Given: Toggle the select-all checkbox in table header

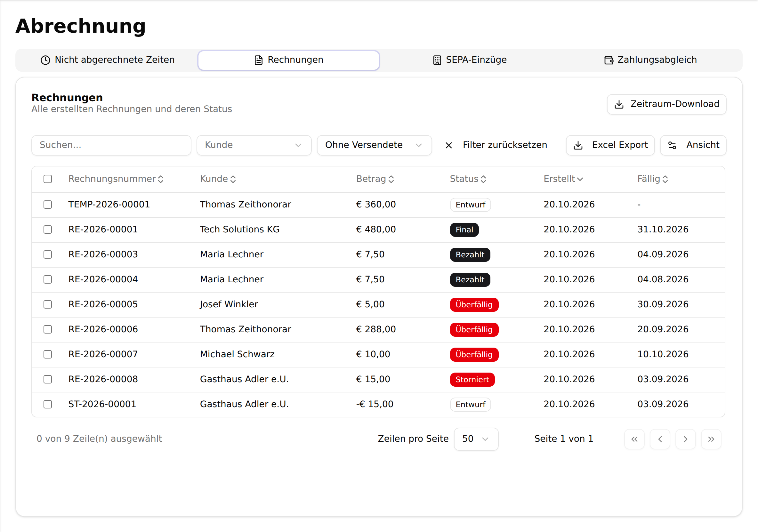Looking at the screenshot, I should pyautogui.click(x=48, y=179).
